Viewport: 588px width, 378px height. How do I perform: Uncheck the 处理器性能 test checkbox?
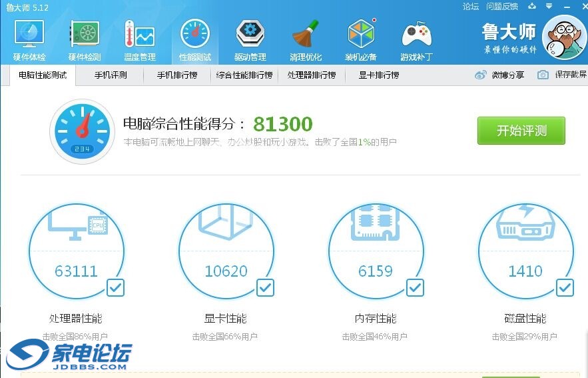point(115,288)
